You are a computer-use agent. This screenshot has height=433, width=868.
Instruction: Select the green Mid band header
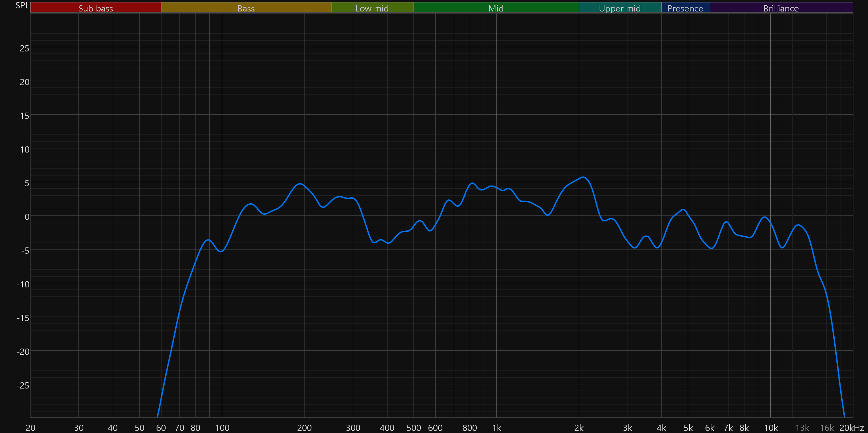[496, 8]
